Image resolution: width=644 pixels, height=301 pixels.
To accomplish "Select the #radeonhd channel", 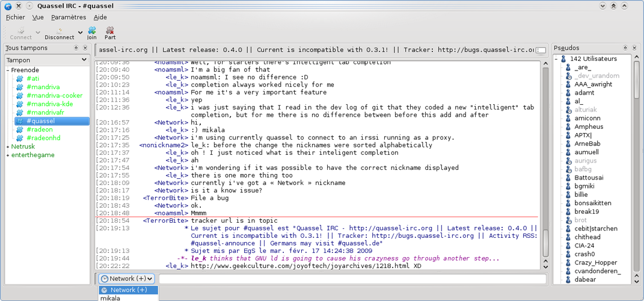I will click(43, 138).
